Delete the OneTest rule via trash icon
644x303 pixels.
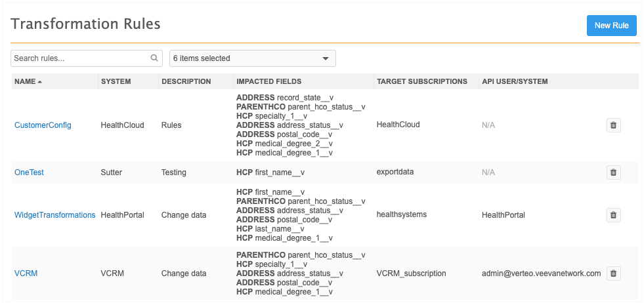613,172
